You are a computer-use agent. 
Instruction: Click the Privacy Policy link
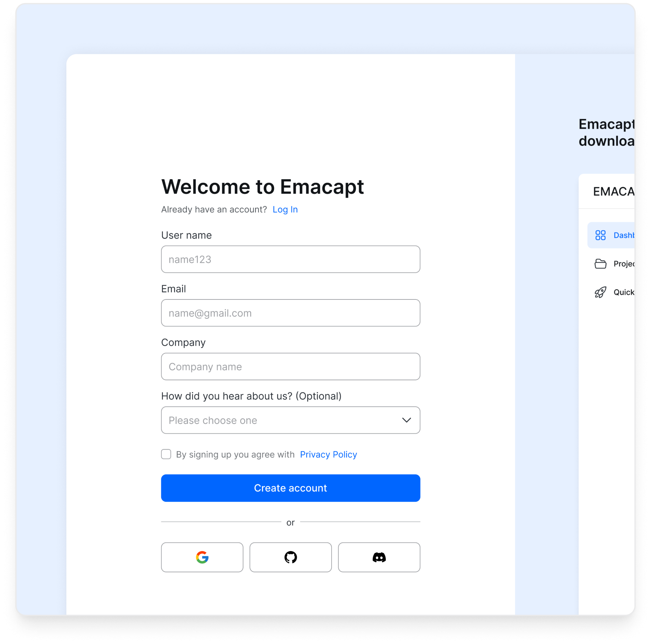pyautogui.click(x=328, y=454)
